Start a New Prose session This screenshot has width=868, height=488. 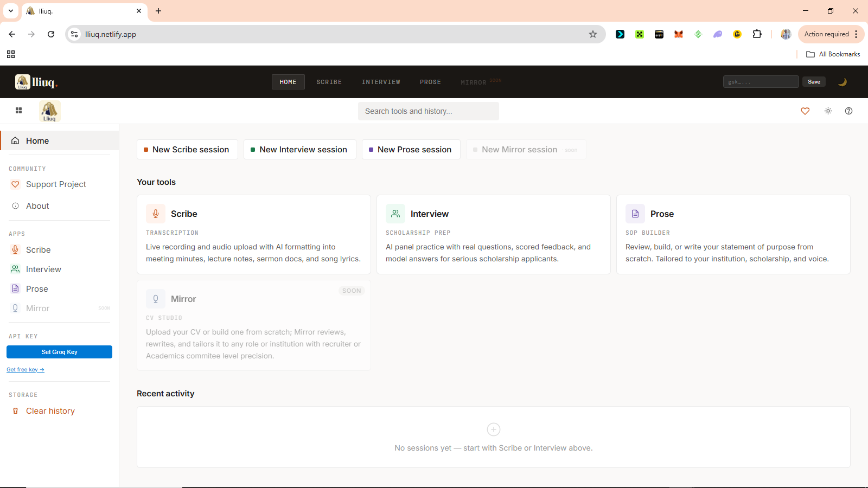tap(411, 150)
